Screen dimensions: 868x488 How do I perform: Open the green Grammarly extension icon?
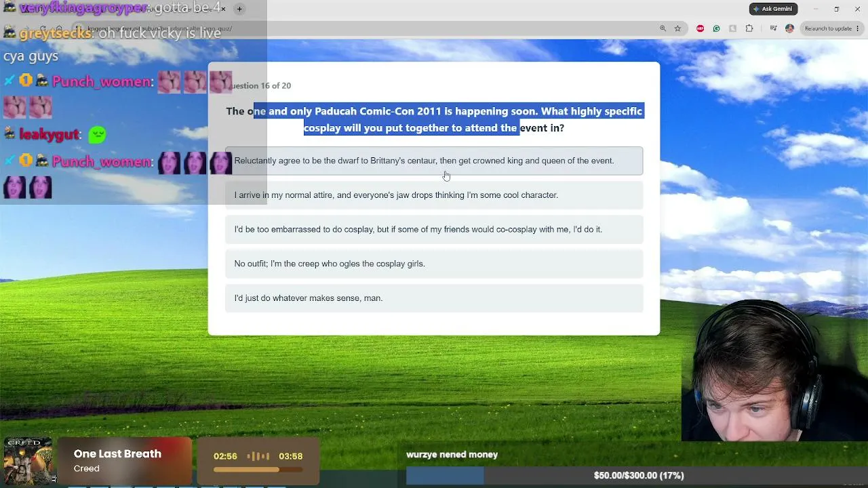click(x=716, y=28)
